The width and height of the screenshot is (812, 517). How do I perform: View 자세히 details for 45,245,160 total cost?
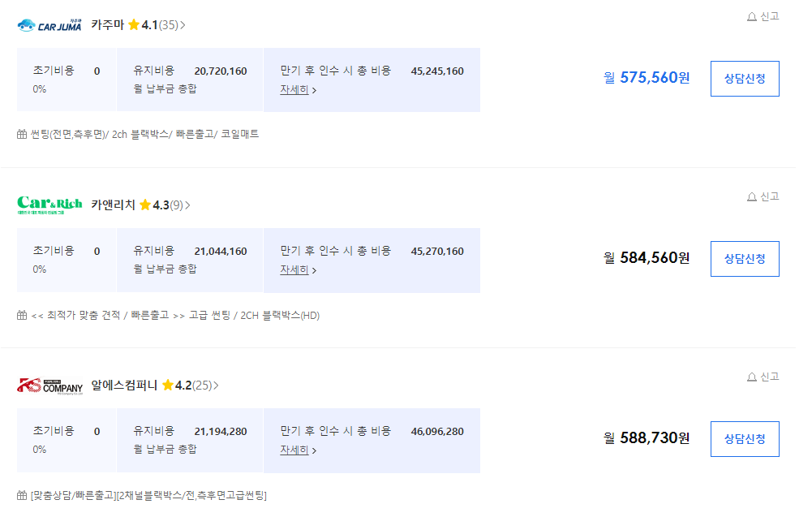(299, 89)
